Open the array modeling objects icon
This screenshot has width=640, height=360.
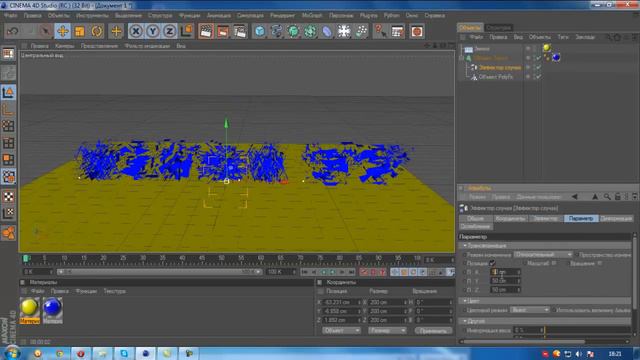click(x=310, y=31)
